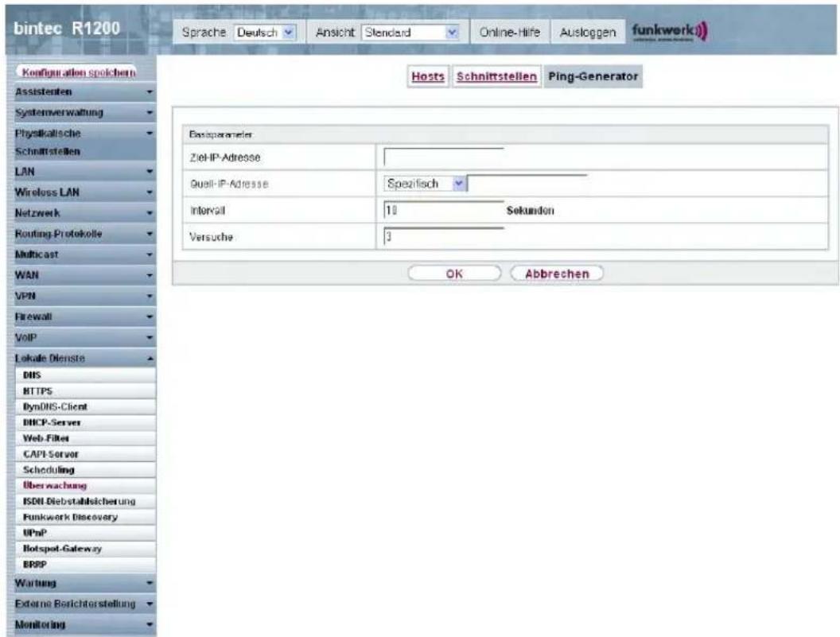
Task: Open the Funkwerk Discovery item
Action: 86,517
